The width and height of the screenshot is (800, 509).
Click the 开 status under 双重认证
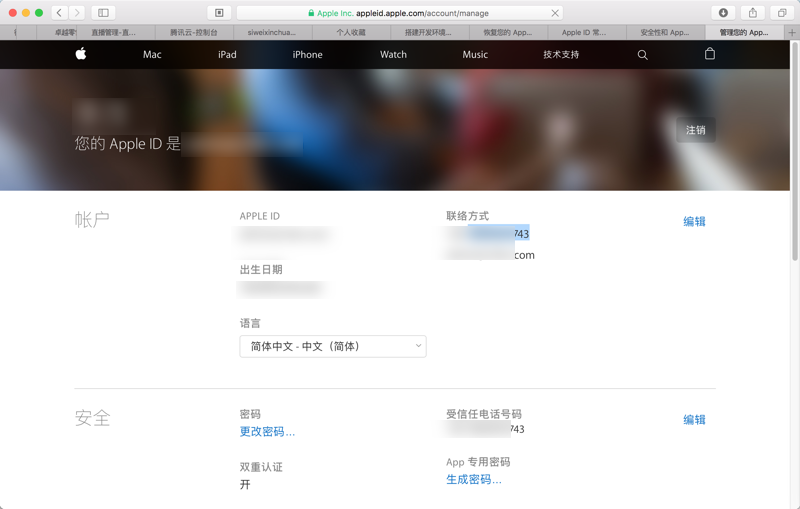click(245, 485)
